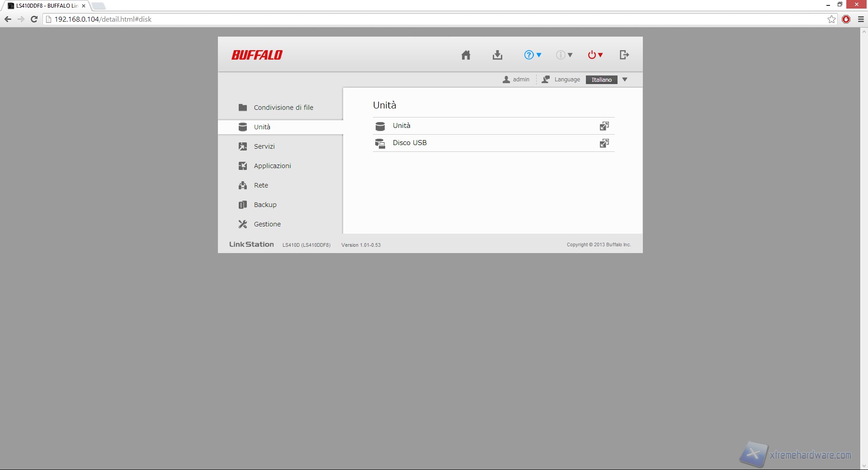This screenshot has width=868, height=470.
Task: Click the BUFFALO logo
Action: [257, 55]
